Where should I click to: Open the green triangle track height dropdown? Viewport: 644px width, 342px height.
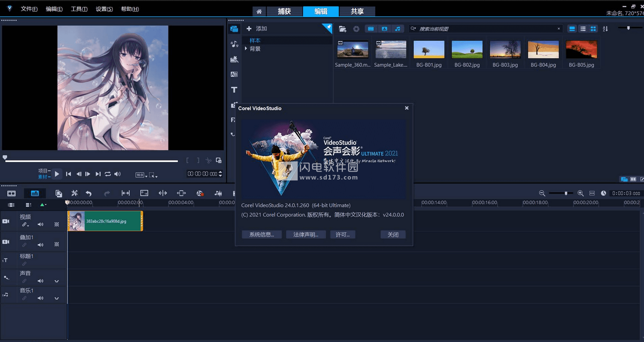(43, 205)
